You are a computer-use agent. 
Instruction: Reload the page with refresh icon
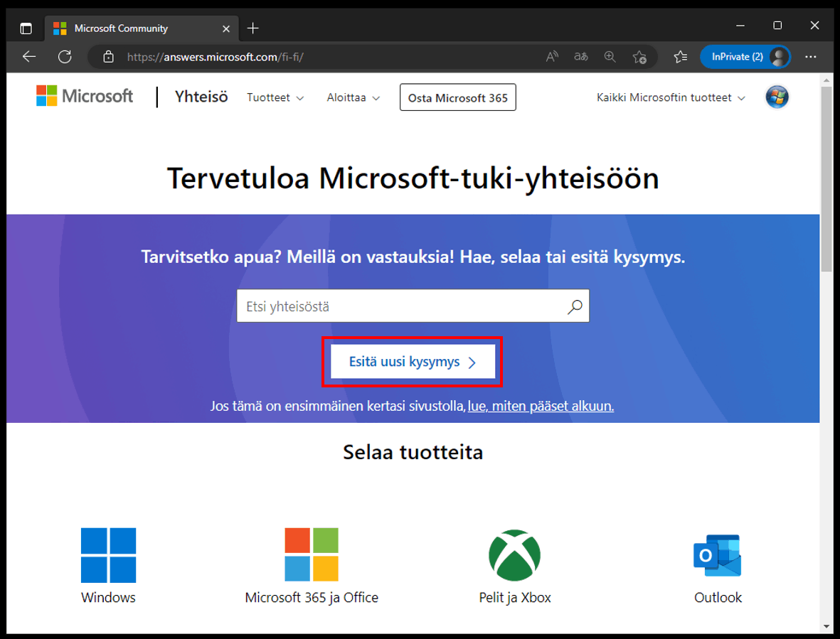[x=65, y=57]
